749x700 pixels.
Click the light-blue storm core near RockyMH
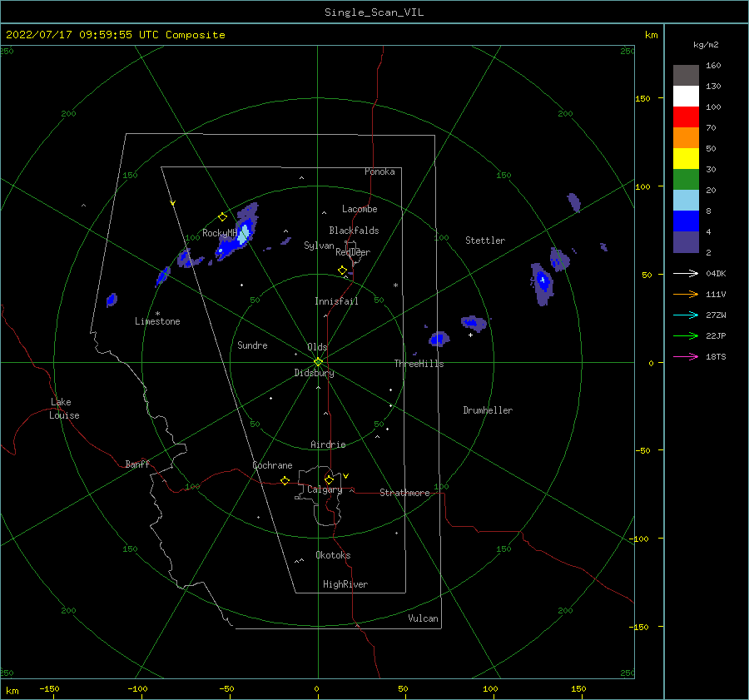point(244,233)
